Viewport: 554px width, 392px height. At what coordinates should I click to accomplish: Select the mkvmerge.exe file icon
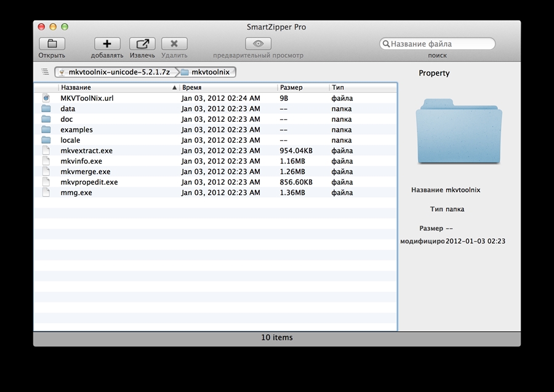[46, 172]
